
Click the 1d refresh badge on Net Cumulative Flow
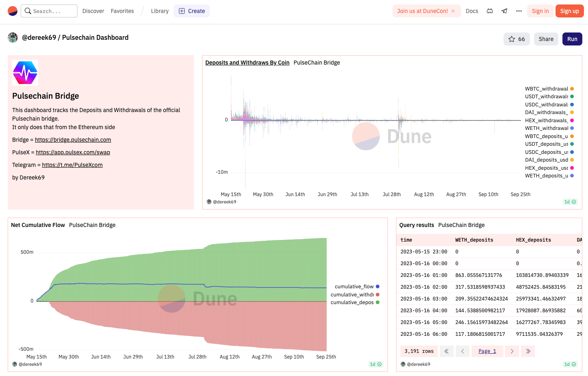pyautogui.click(x=373, y=364)
